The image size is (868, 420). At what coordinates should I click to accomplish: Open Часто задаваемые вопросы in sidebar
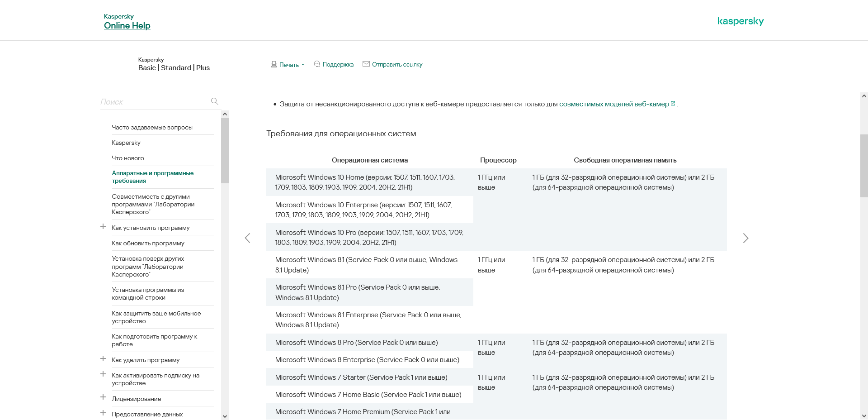coord(152,128)
